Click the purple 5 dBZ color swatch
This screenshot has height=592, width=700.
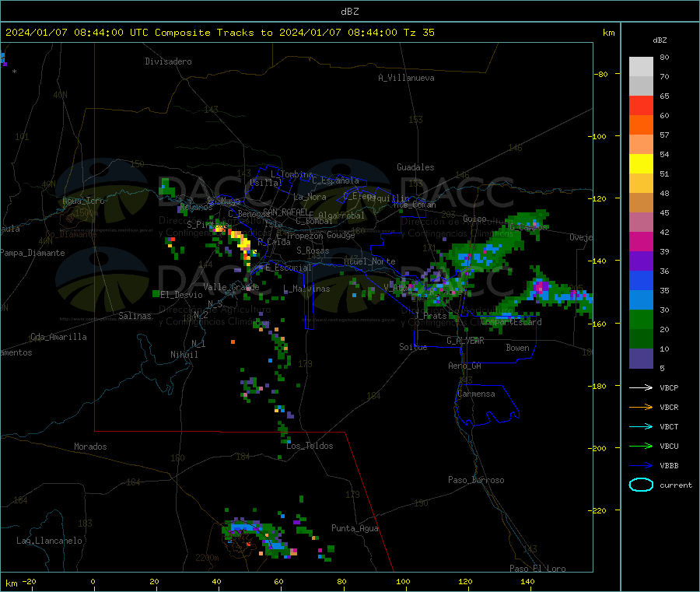(641, 359)
